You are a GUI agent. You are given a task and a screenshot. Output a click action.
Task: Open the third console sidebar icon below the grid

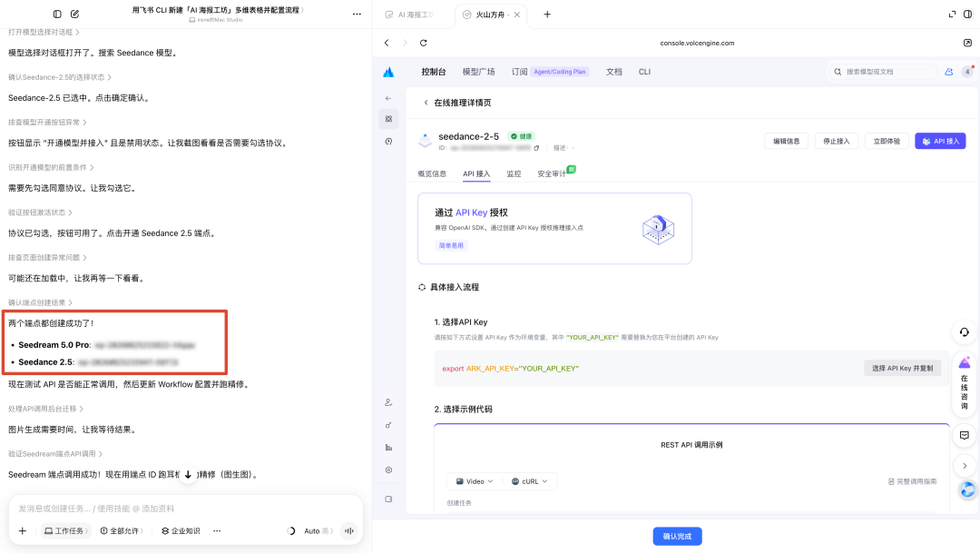(388, 142)
